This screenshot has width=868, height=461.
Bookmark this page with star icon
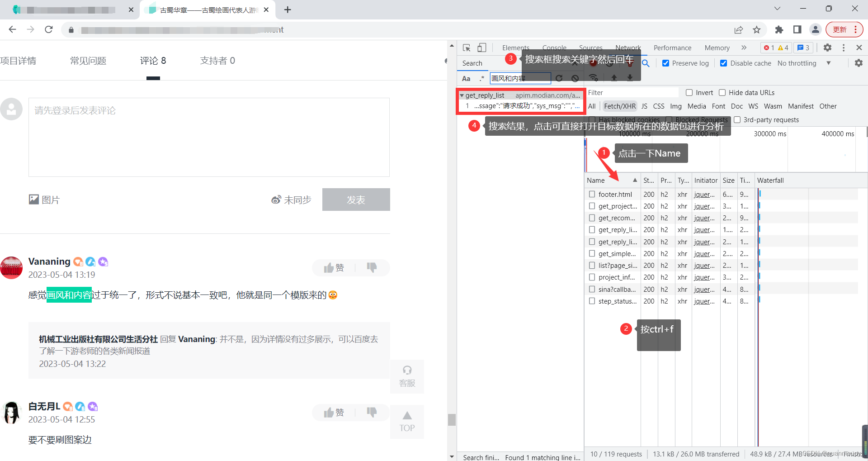[x=757, y=30]
